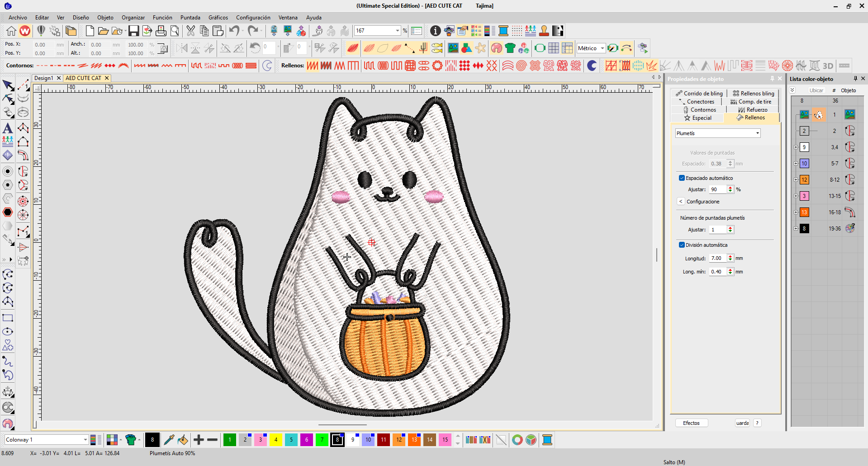
Task: Select color swatch 11 in the palette
Action: [x=383, y=440]
